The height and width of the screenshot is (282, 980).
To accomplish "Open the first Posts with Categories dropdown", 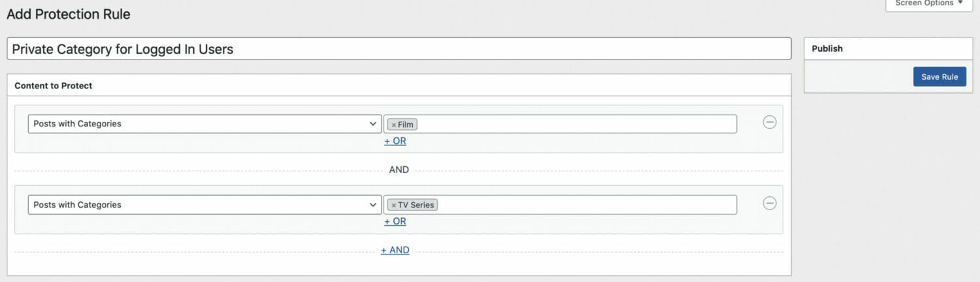I will pyautogui.click(x=204, y=124).
